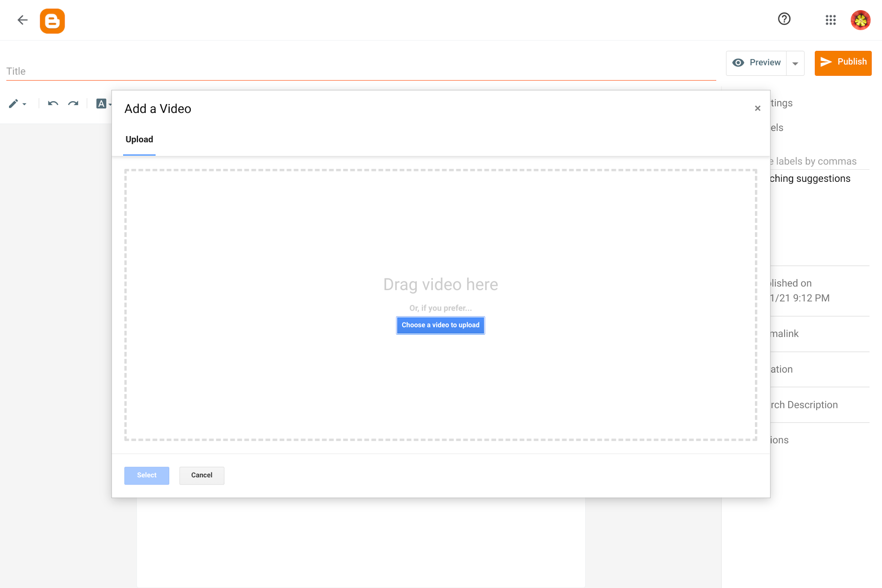Open the font formatting dropdown arrow
The image size is (882, 588).
[110, 105]
